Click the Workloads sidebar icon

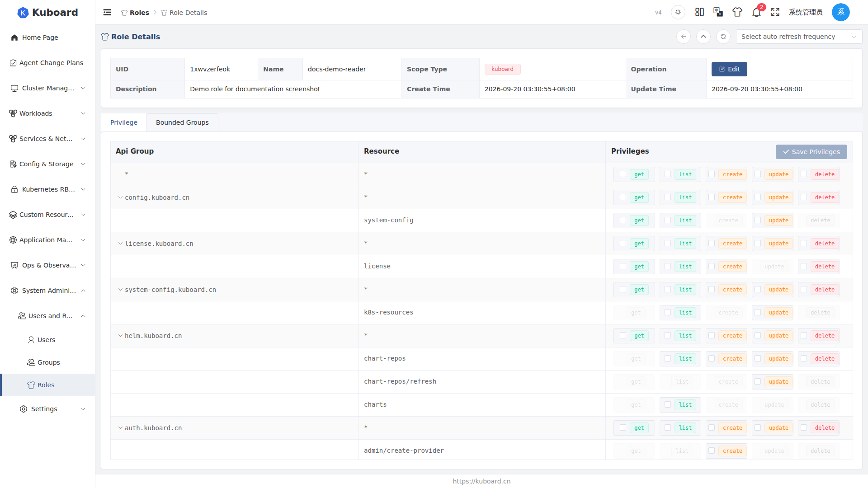13,113
